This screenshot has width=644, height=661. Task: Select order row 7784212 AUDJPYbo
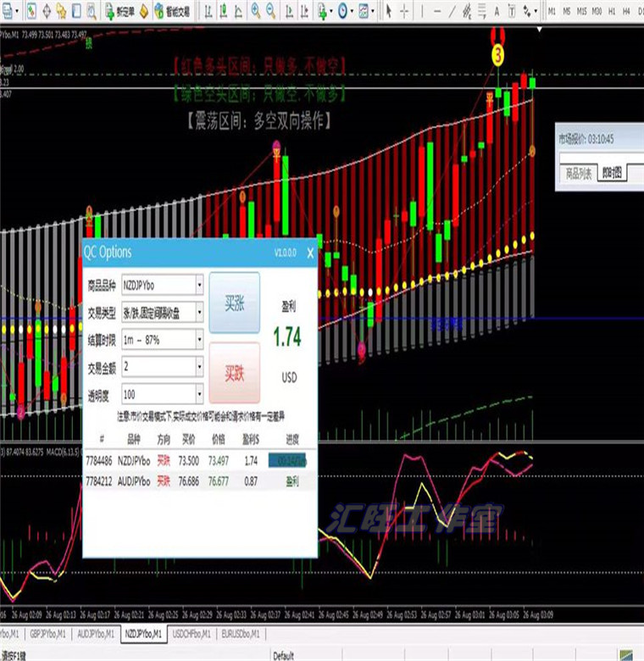click(x=200, y=481)
